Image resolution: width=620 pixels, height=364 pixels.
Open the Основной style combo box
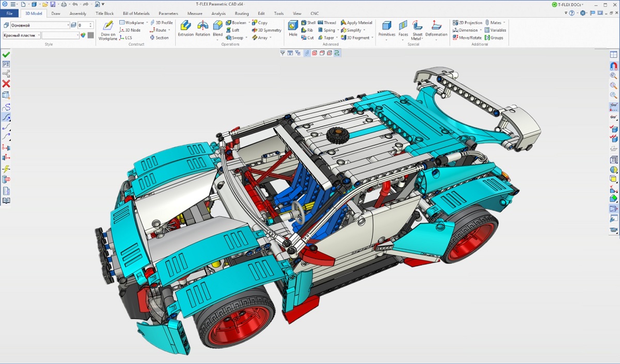40,25
